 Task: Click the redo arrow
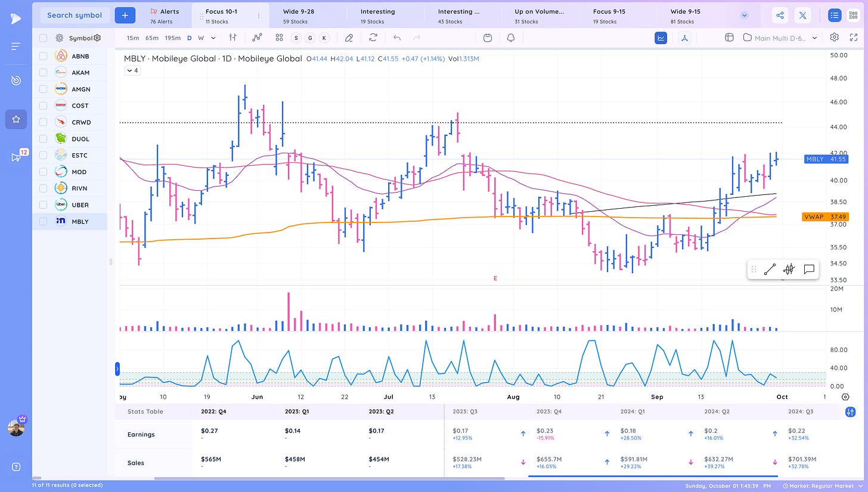pyautogui.click(x=417, y=38)
